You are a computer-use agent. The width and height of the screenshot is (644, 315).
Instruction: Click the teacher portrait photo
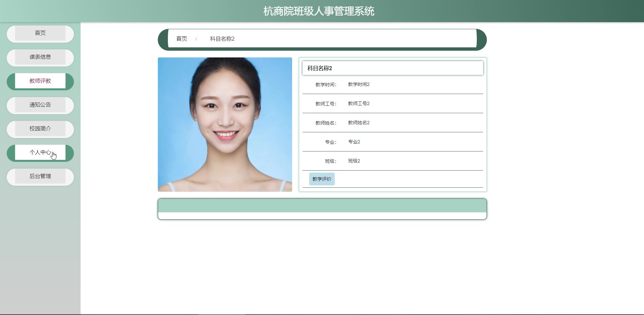pyautogui.click(x=225, y=125)
